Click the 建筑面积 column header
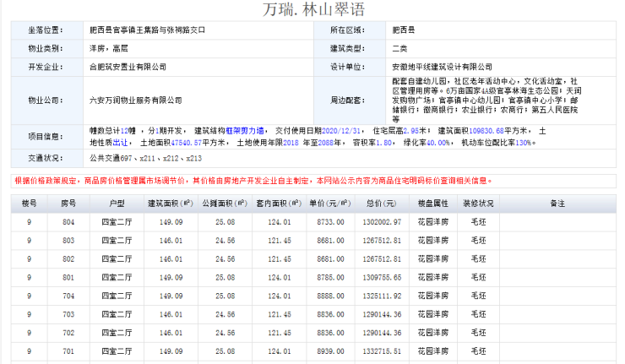 tap(171, 204)
